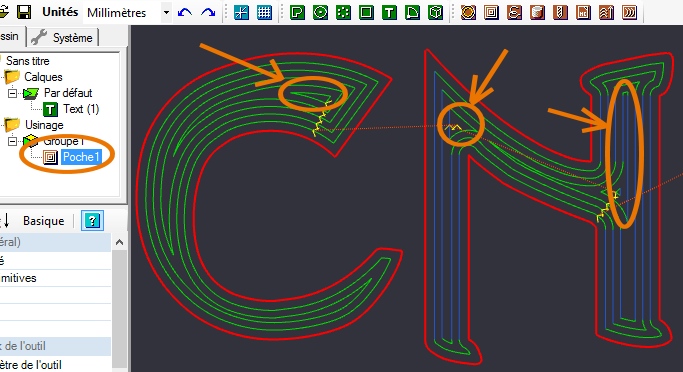Image resolution: width=683 pixels, height=372 pixels.
Task: Click the Redo arrow icon
Action: click(208, 12)
